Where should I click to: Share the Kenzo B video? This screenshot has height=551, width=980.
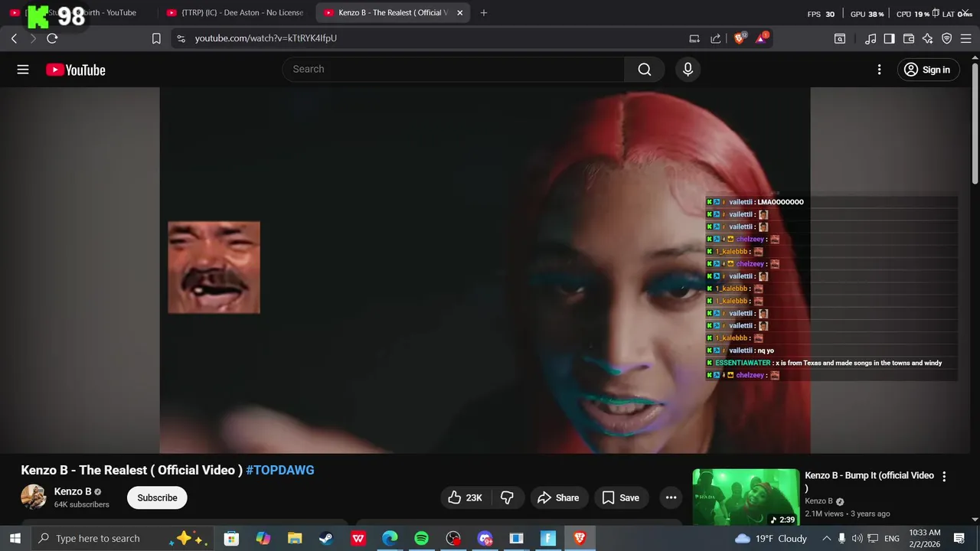pyautogui.click(x=558, y=497)
